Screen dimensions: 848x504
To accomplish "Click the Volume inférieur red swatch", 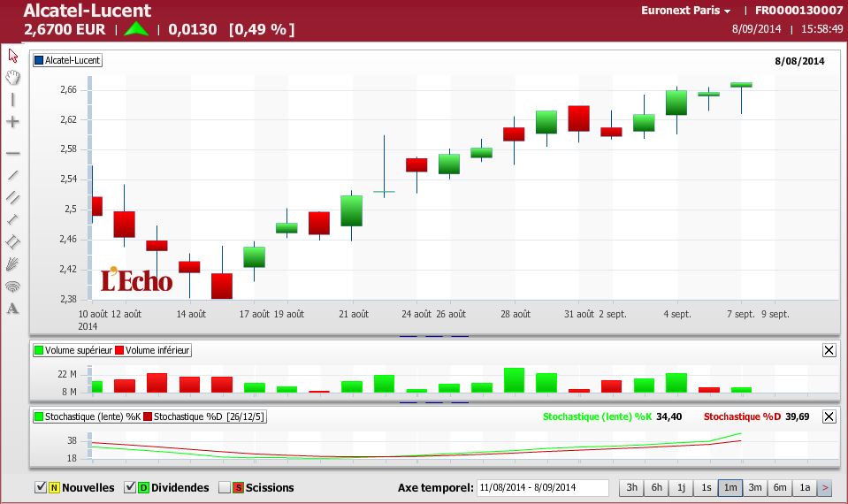I will [119, 350].
